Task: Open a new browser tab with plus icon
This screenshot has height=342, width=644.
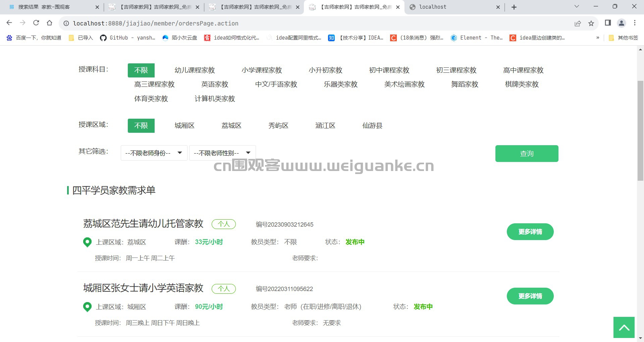Action: point(514,7)
